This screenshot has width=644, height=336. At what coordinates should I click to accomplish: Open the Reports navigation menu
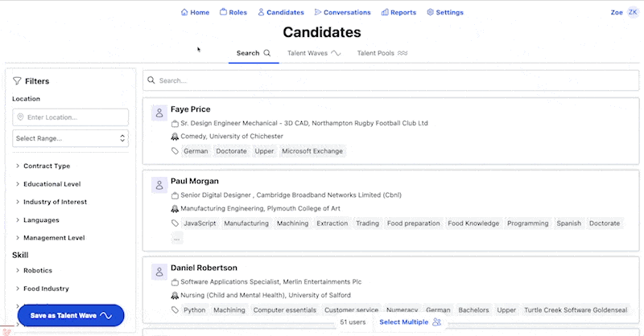tap(398, 12)
